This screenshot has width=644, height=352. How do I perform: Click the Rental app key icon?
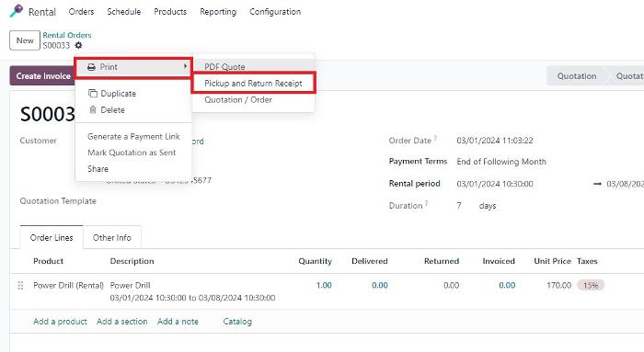17,11
